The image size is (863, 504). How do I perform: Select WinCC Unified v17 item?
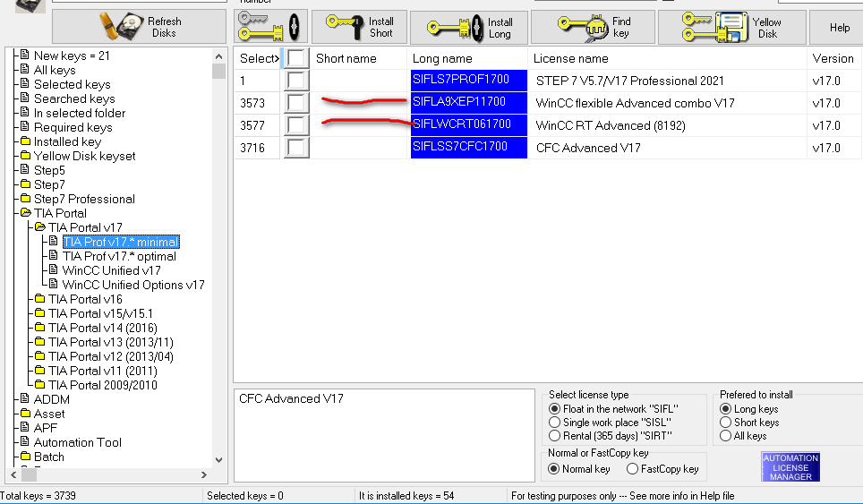(x=111, y=270)
